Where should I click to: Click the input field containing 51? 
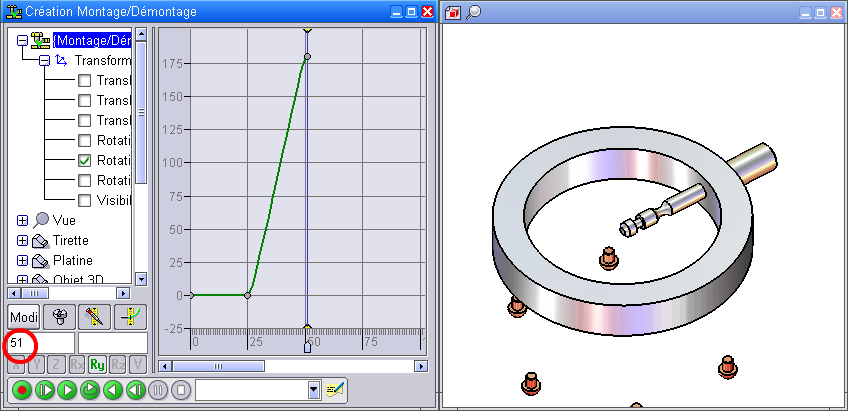40,343
